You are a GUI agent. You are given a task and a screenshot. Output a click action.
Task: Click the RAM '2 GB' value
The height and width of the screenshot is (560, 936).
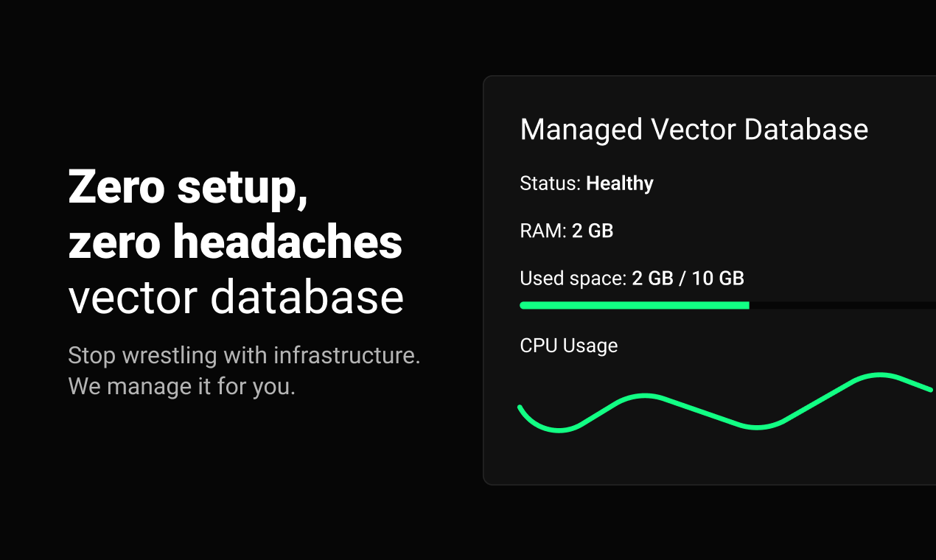pos(593,231)
